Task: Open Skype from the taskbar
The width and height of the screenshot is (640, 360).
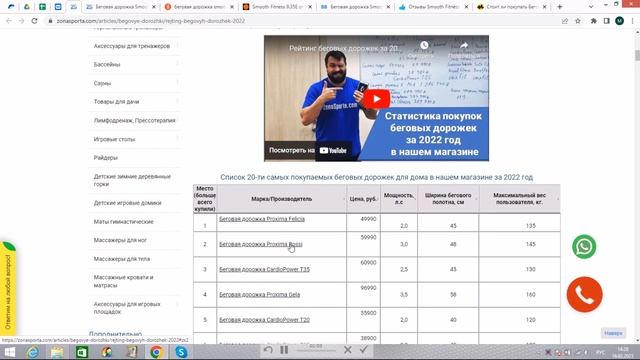Action: click(181, 352)
